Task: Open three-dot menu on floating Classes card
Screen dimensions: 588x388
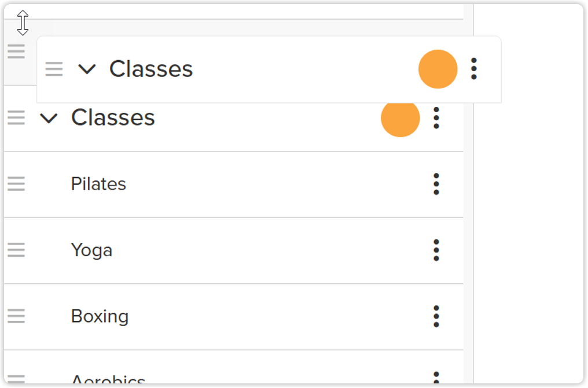Action: click(474, 69)
